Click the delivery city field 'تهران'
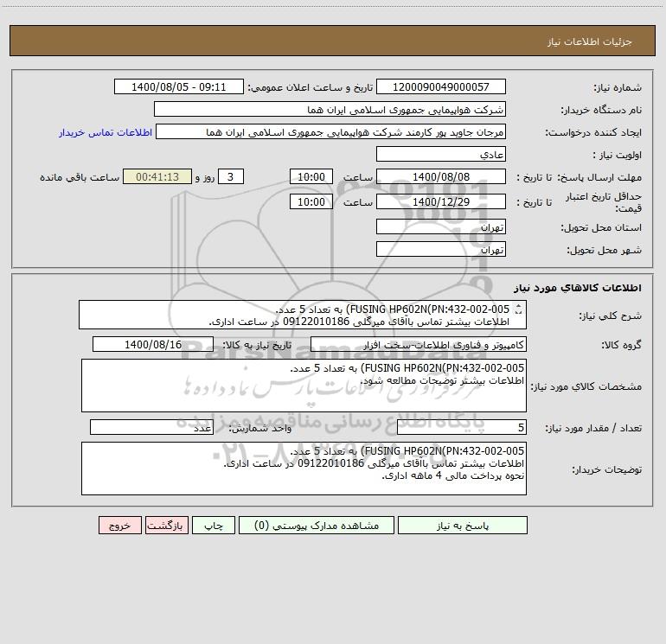Viewport: 666px width, 644px height. click(x=441, y=249)
